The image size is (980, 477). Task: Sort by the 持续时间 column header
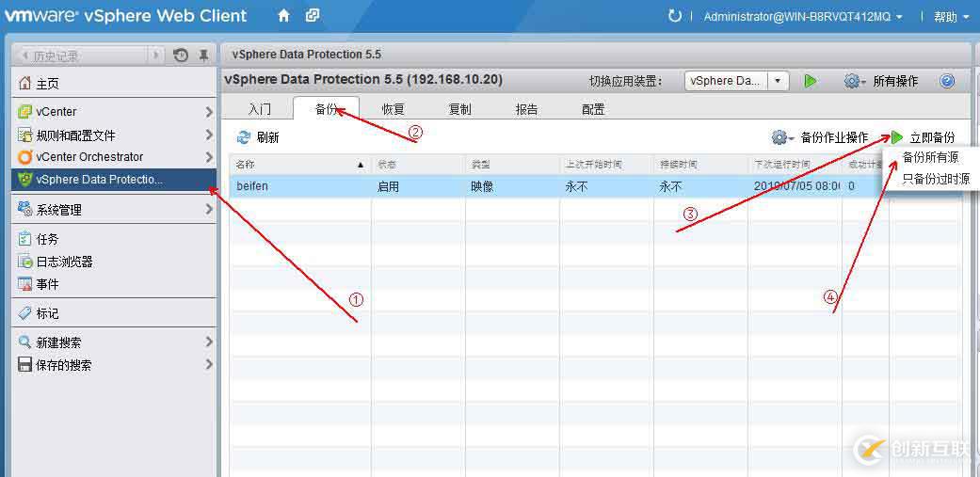700,165
